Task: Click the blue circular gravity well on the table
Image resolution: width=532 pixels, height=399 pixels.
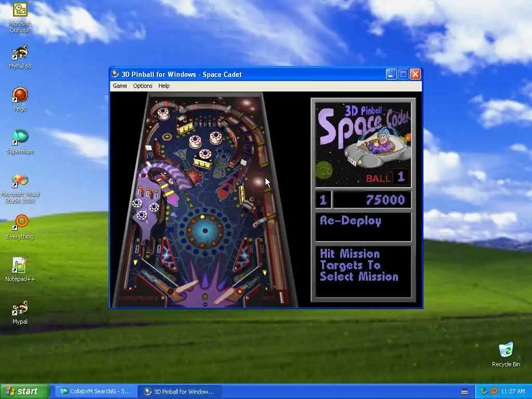Action: (205, 230)
